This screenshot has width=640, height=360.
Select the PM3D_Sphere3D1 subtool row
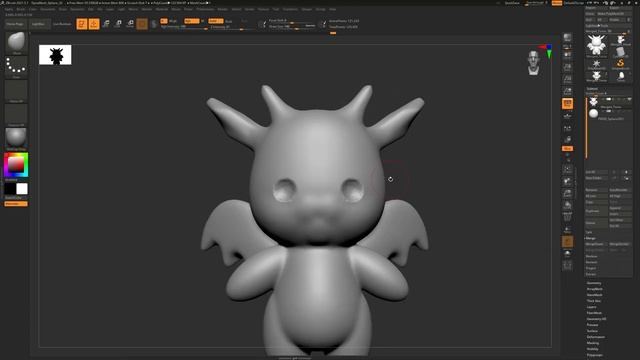pos(609,114)
